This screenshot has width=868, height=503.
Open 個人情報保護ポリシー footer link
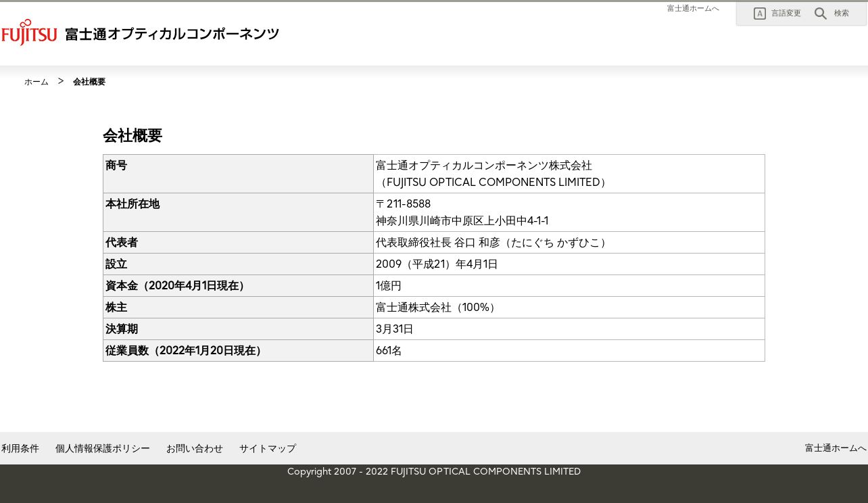tap(103, 448)
